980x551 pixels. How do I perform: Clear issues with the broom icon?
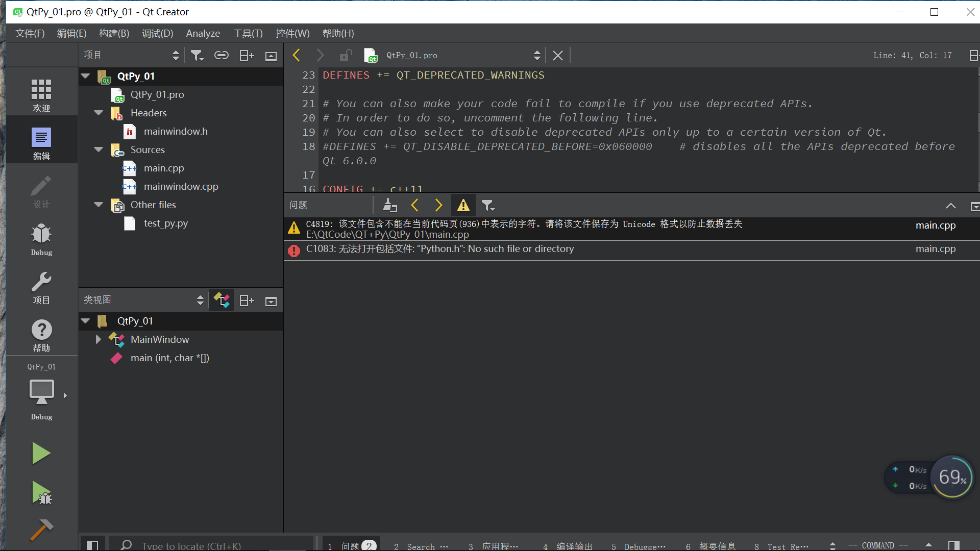pyautogui.click(x=390, y=205)
